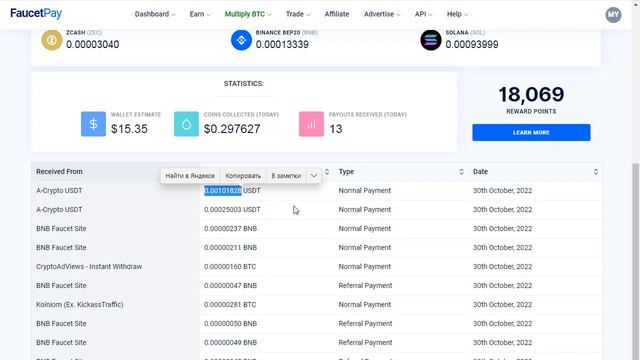
Task: Click the FaucetPay logo
Action: [x=36, y=13]
